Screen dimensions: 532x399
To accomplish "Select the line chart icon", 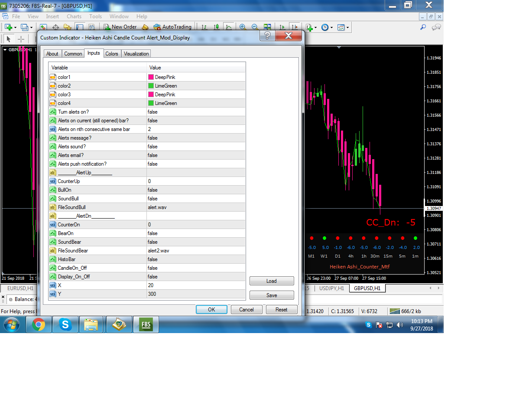I will [x=228, y=27].
